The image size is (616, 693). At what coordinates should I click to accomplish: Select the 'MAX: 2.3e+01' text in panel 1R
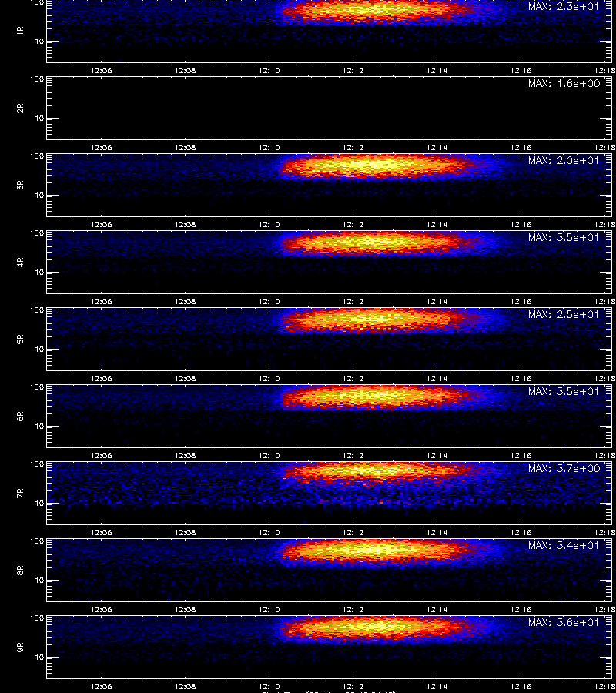click(564, 7)
